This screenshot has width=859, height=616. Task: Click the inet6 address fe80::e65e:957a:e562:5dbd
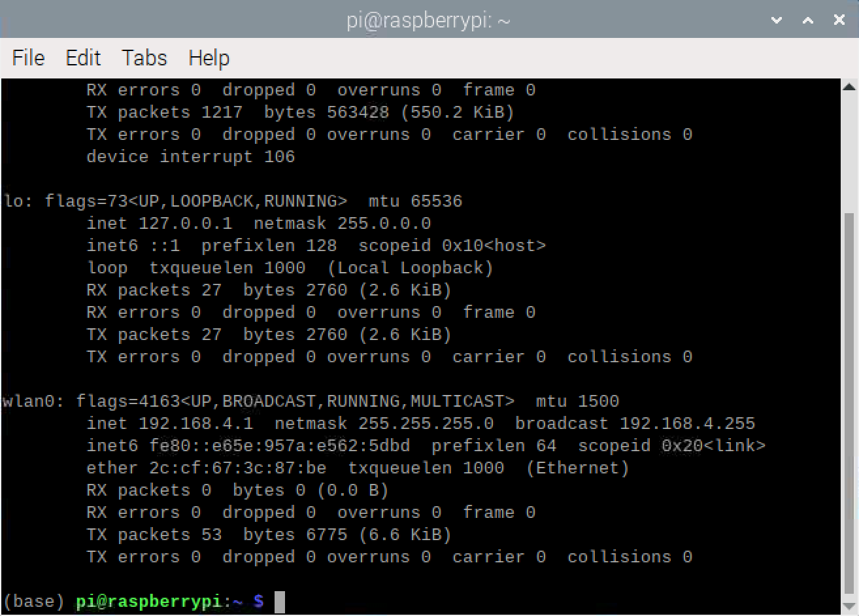click(x=279, y=446)
